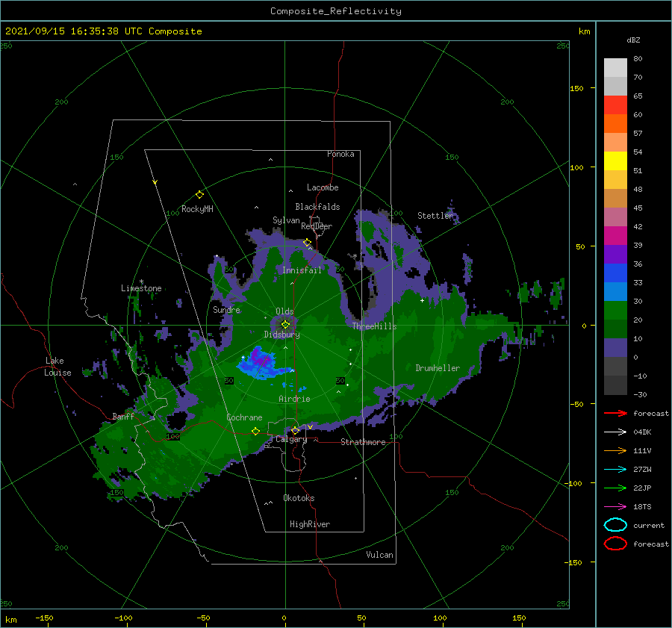Image resolution: width=672 pixels, height=628 pixels.
Task: Click the 'Ponoka' city label
Action: pos(340,154)
